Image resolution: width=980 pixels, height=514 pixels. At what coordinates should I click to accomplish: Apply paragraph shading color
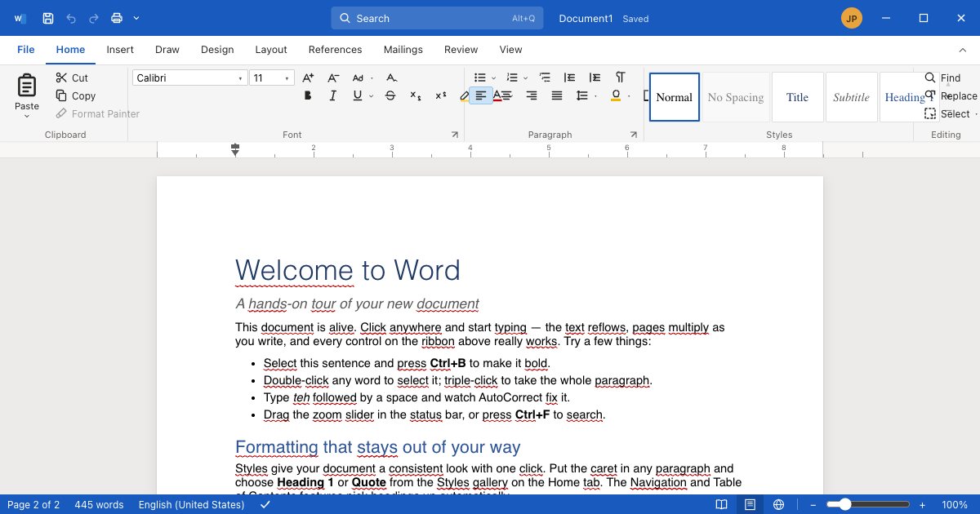click(x=616, y=95)
